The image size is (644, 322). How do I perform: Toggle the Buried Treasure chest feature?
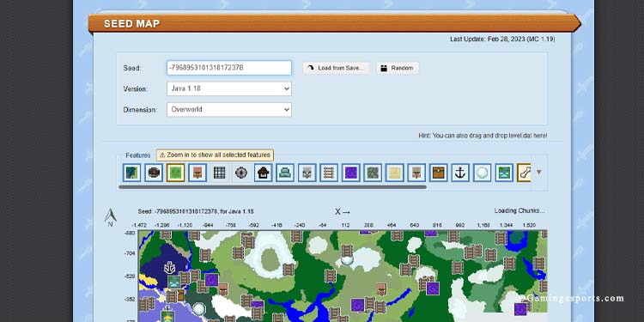438,173
